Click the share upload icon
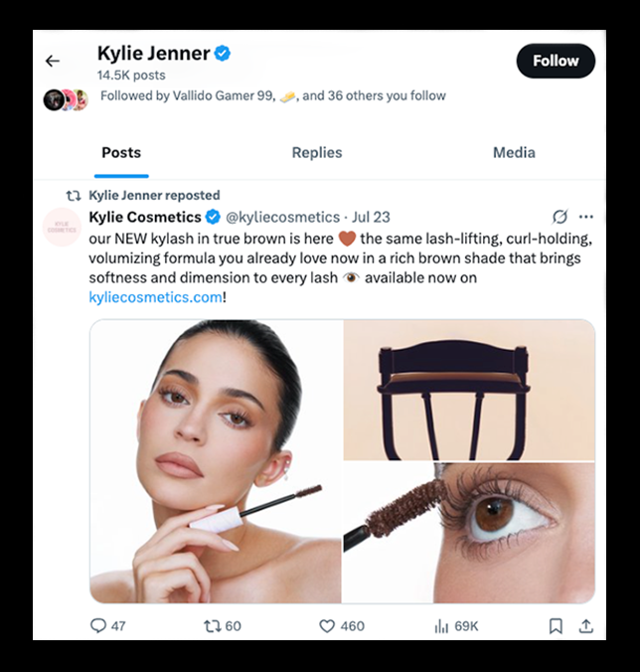 (x=585, y=625)
